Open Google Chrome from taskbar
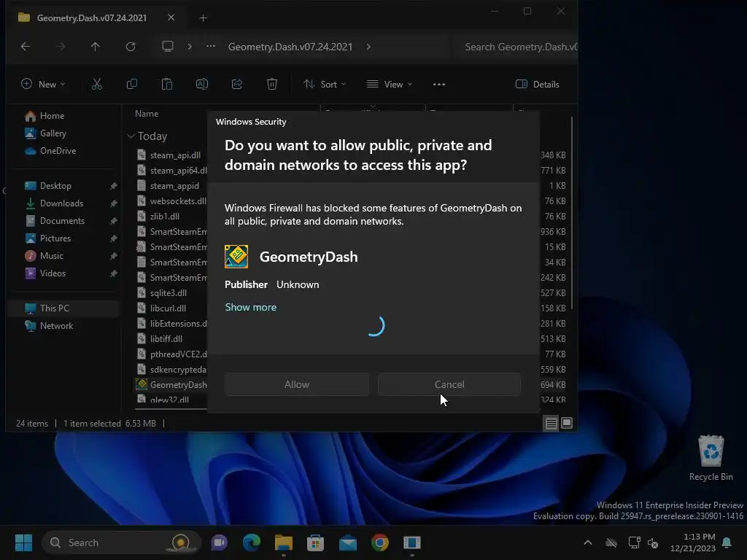Screen dimensions: 747x560 (x=379, y=542)
